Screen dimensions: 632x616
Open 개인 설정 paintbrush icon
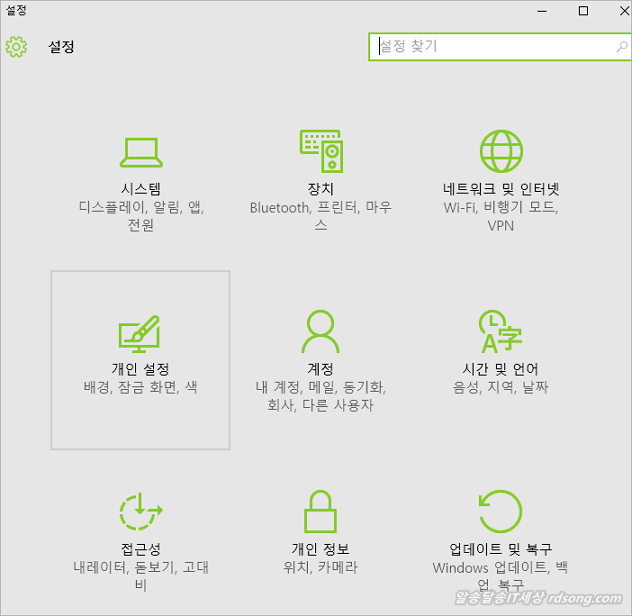coord(140,333)
